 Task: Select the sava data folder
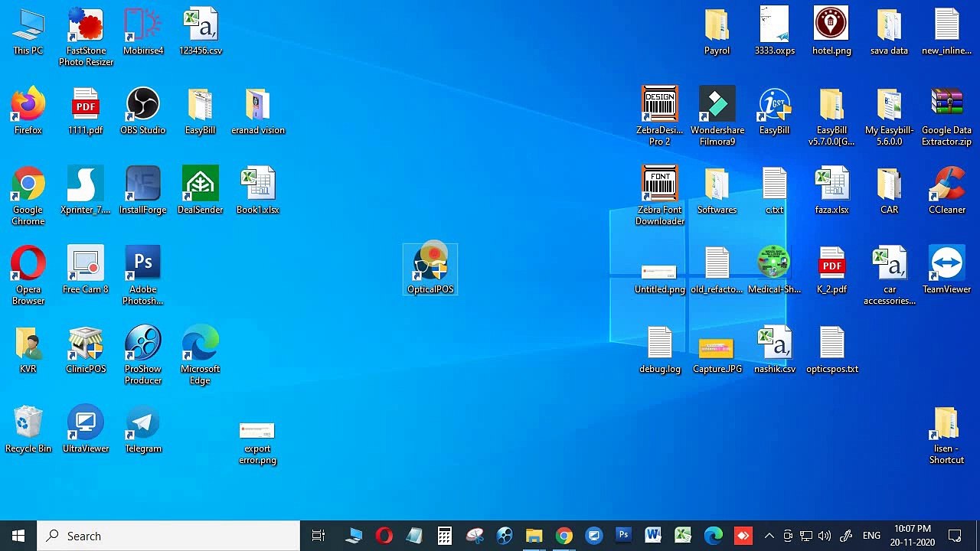click(890, 31)
